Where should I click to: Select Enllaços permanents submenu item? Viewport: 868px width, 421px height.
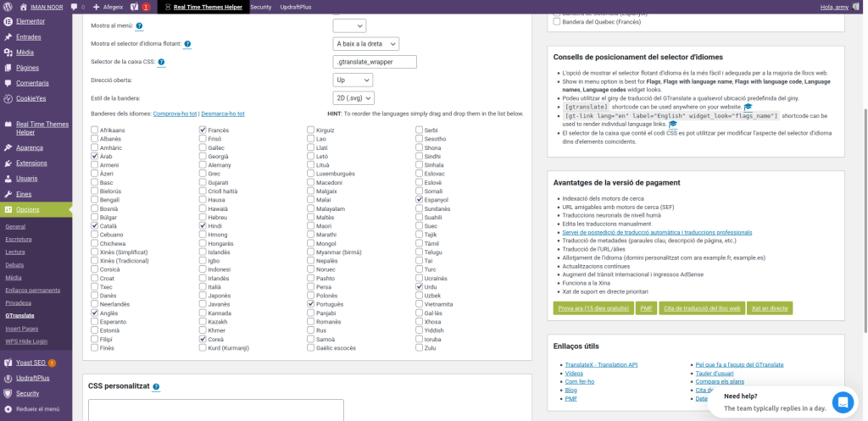(x=32, y=290)
